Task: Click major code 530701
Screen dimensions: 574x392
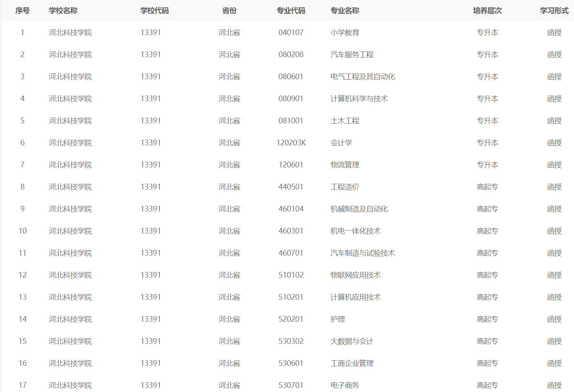Action: [291, 385]
